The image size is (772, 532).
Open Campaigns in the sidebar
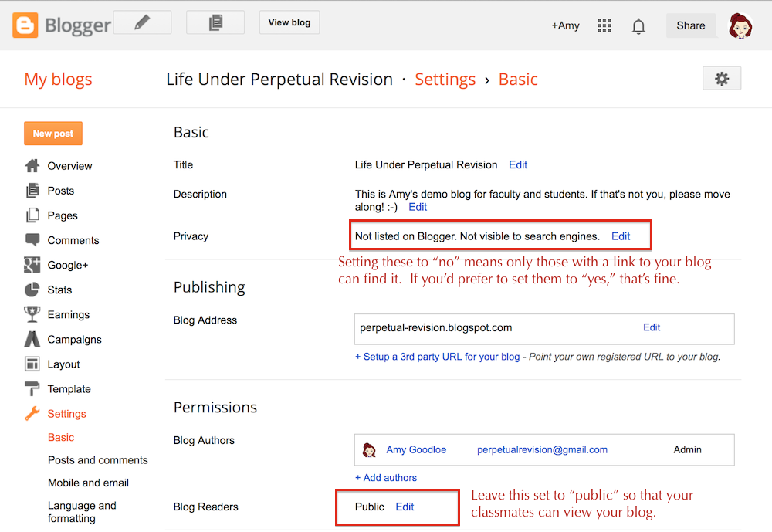tap(74, 340)
